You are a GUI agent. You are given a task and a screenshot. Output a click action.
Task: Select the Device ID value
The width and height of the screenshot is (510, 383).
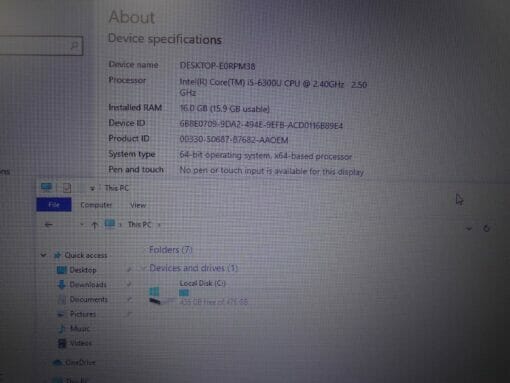click(x=261, y=125)
